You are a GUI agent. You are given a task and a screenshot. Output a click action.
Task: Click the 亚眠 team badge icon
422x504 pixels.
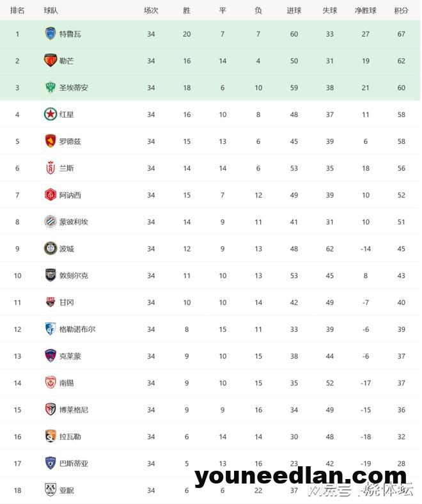click(x=50, y=489)
